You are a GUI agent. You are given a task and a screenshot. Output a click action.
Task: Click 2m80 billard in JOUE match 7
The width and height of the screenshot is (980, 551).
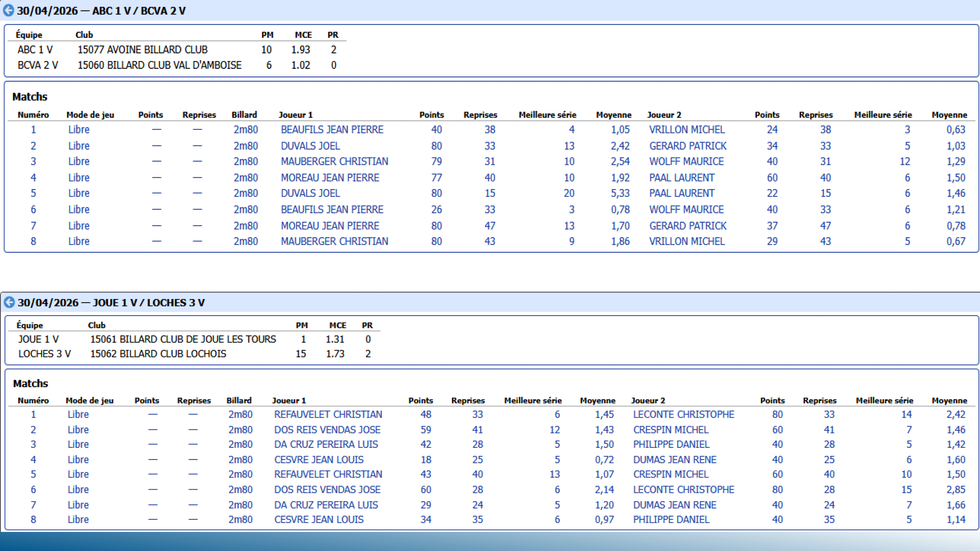(240, 505)
